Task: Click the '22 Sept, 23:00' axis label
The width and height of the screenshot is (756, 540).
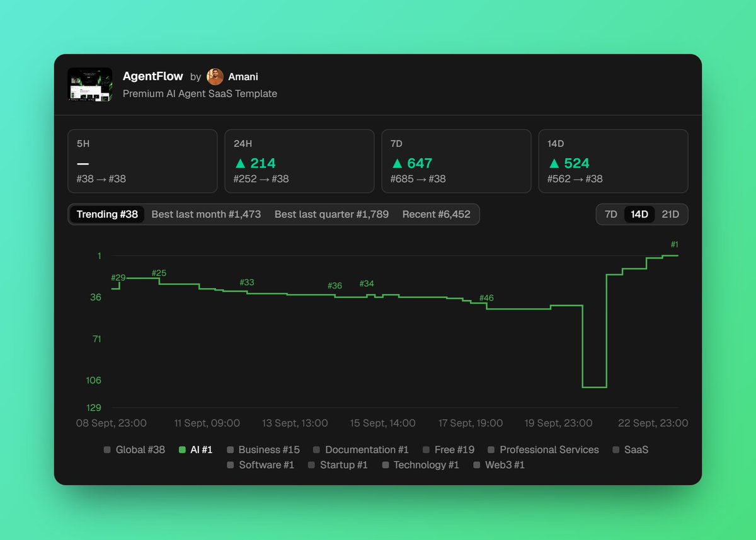Action: pos(653,423)
